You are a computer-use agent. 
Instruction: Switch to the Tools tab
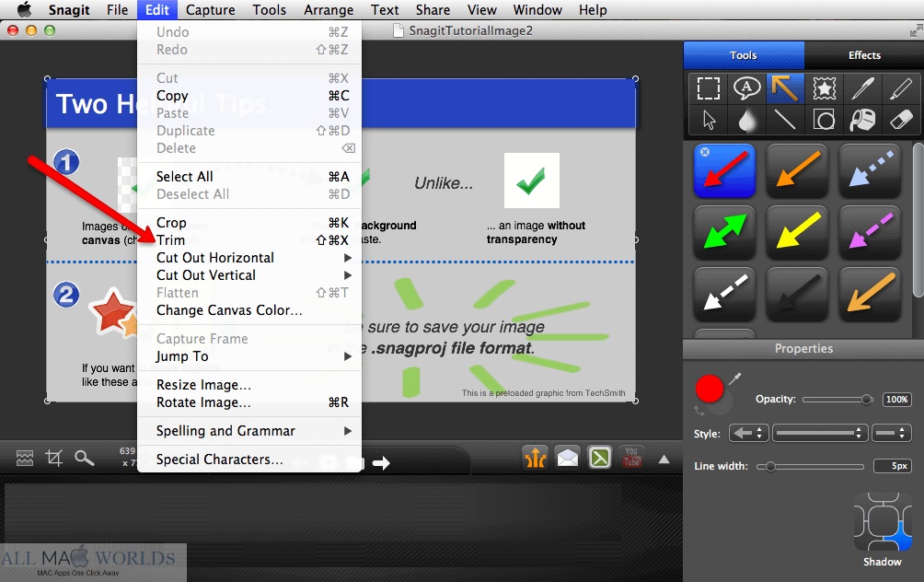(743, 55)
